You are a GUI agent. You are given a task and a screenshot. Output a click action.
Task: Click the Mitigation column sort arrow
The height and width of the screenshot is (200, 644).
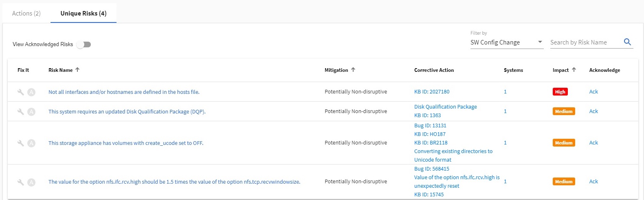click(x=353, y=70)
